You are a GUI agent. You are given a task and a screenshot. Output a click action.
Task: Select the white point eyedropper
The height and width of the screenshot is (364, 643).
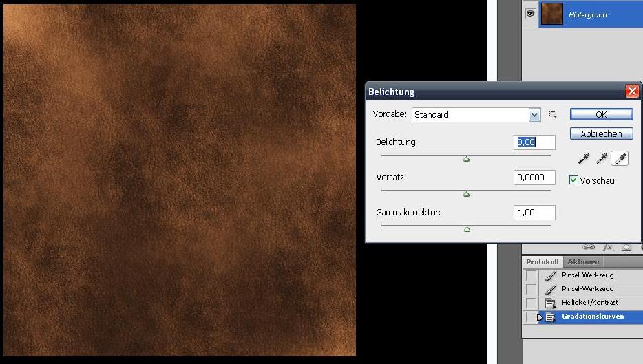tap(620, 158)
